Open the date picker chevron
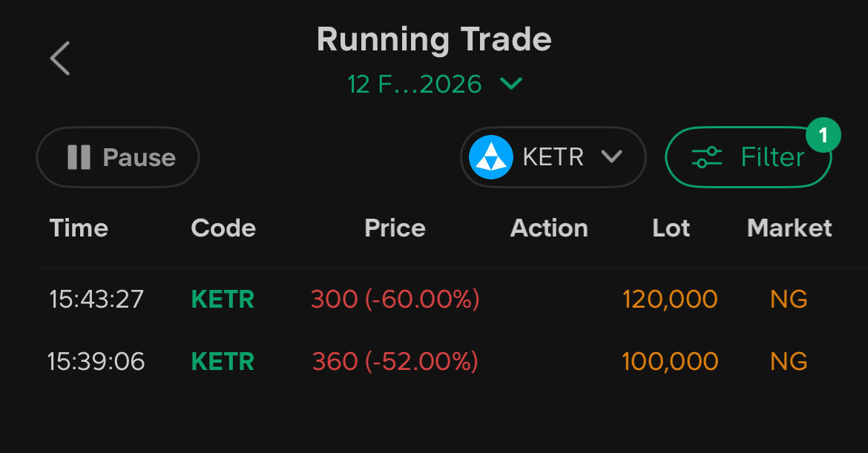The width and height of the screenshot is (868, 453). pyautogui.click(x=511, y=84)
